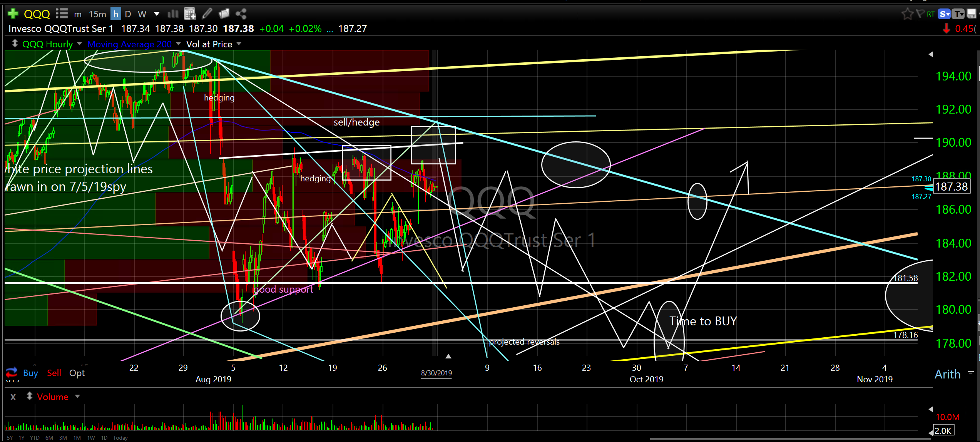
Task: Open the share chart icon
Action: (x=241, y=14)
